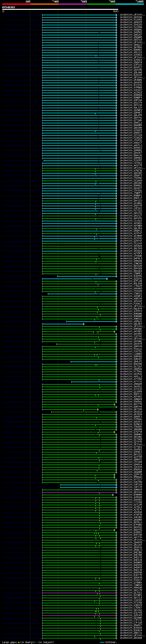
Task: Click the green ~80% identity legend bar
Action: coord(101,4)
